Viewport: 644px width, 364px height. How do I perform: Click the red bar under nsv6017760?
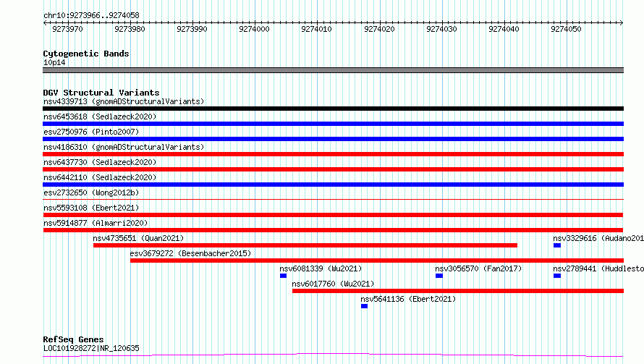pyautogui.click(x=458, y=291)
